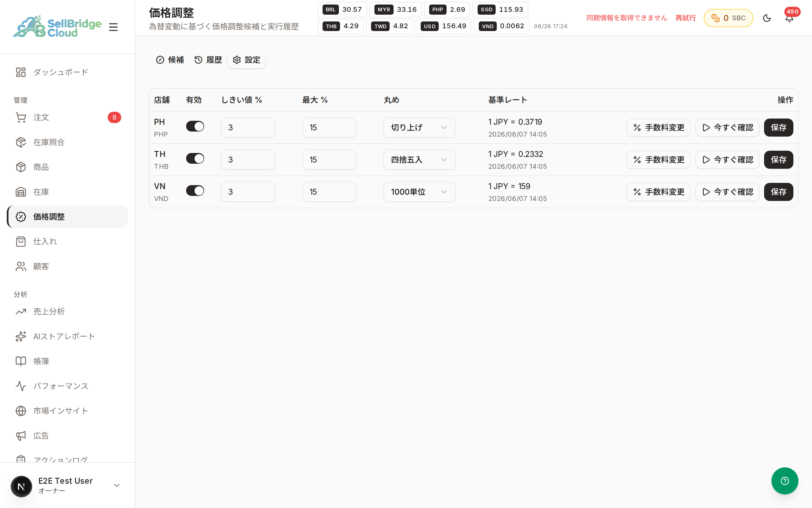Click the 帳簿 book icon

pos(21,361)
